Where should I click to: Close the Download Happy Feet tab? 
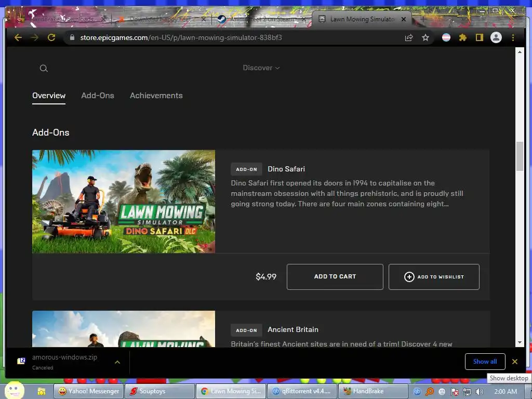204,19
